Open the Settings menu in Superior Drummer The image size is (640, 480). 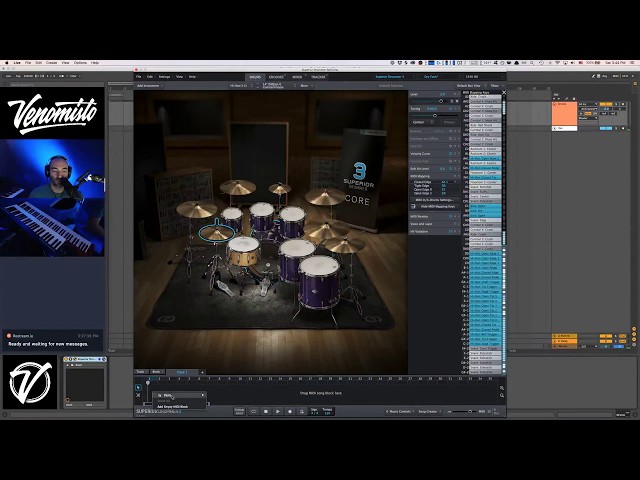coord(164,77)
